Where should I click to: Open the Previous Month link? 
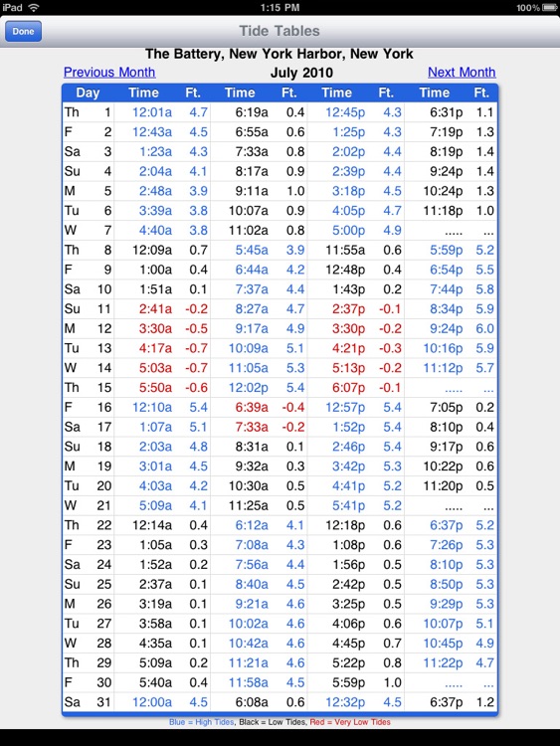coord(109,73)
